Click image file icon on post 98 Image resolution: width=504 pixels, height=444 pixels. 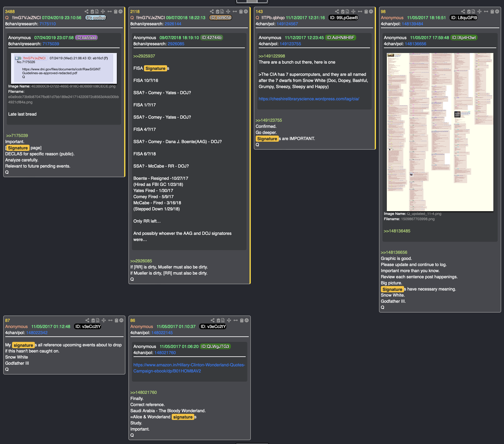coord(473,12)
